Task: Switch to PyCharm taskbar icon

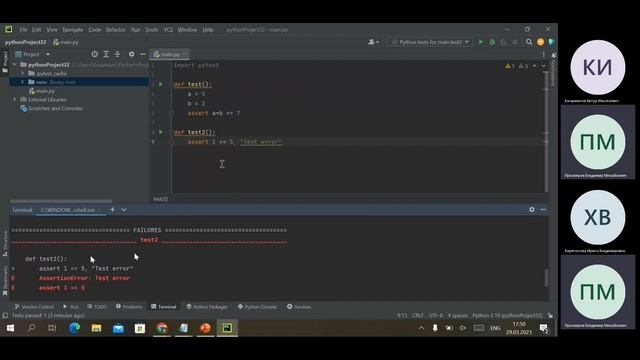Action: pyautogui.click(x=227, y=328)
